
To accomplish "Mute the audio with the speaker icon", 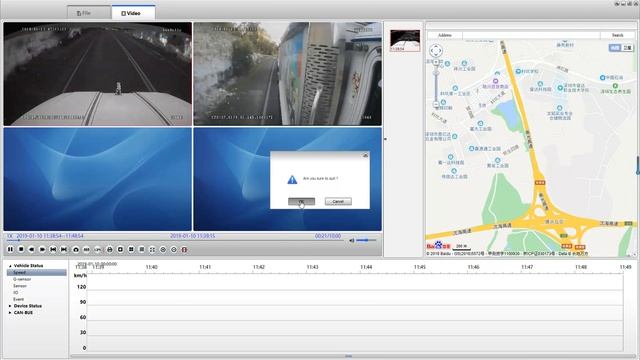I will [x=351, y=240].
